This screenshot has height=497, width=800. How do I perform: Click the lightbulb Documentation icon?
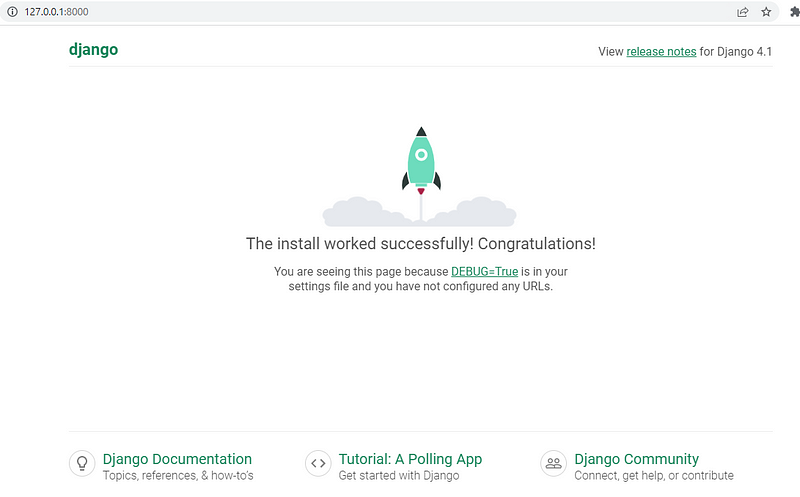82,463
